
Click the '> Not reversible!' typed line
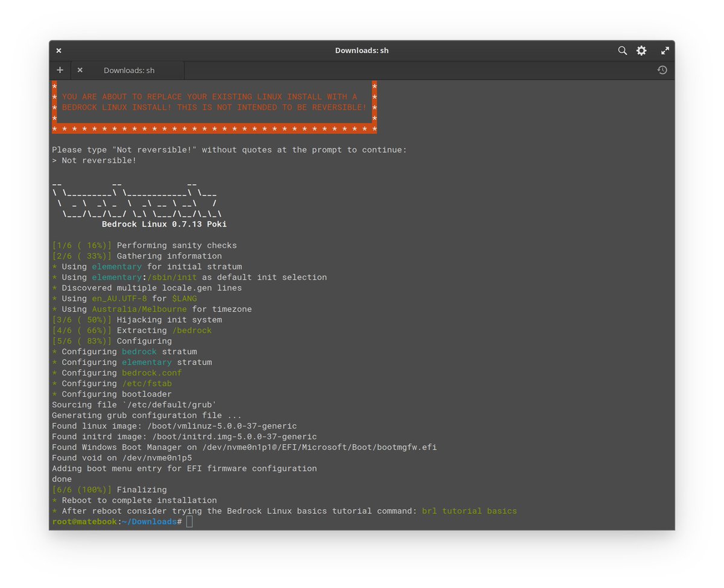coord(94,160)
